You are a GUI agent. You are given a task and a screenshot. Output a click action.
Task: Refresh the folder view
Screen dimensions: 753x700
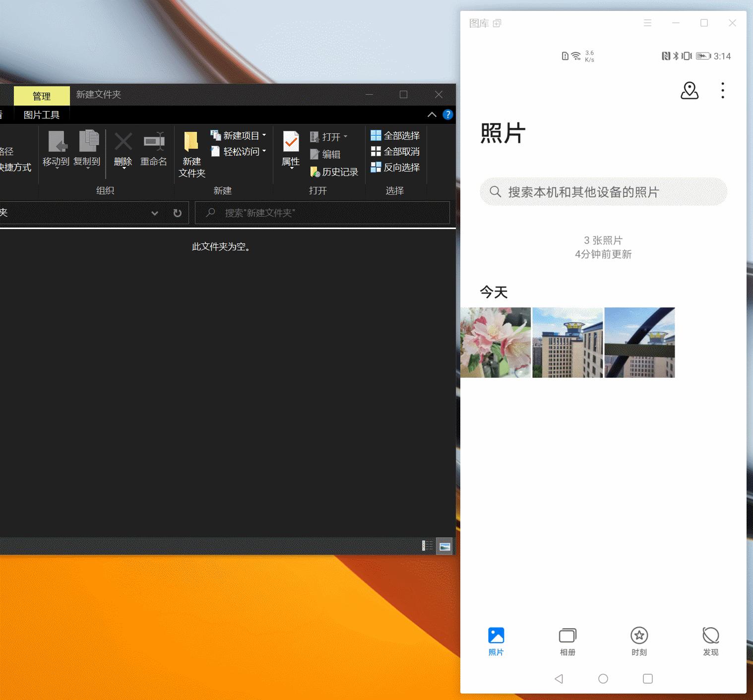tap(177, 213)
